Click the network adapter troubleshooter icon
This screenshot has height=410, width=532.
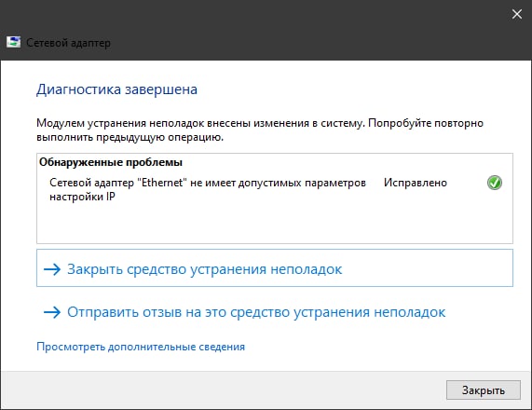pos(13,42)
